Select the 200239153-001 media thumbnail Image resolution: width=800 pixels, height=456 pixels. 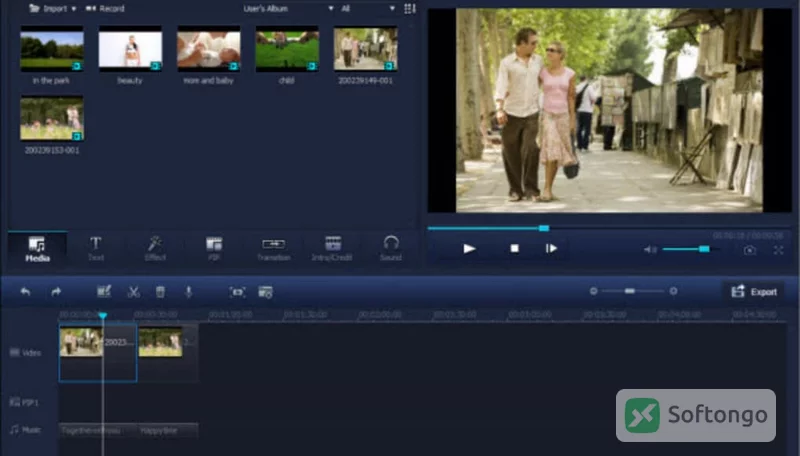(52, 118)
